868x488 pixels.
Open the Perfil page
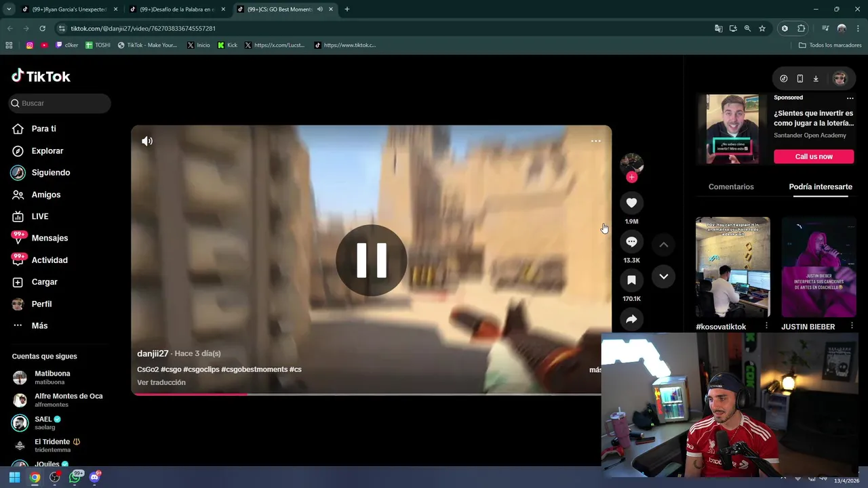41,304
